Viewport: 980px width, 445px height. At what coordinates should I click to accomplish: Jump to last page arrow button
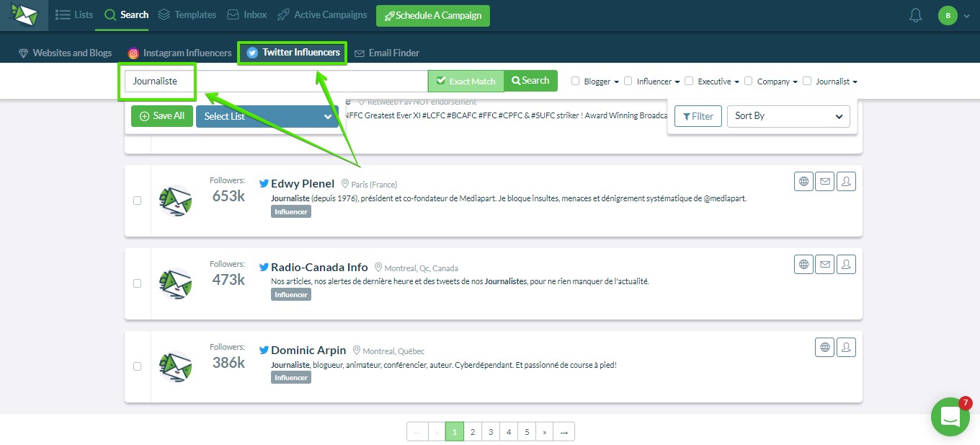point(564,432)
